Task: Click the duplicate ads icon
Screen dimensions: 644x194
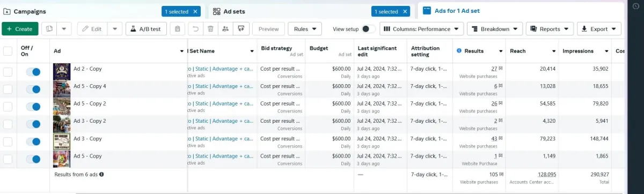Action: [x=49, y=29]
